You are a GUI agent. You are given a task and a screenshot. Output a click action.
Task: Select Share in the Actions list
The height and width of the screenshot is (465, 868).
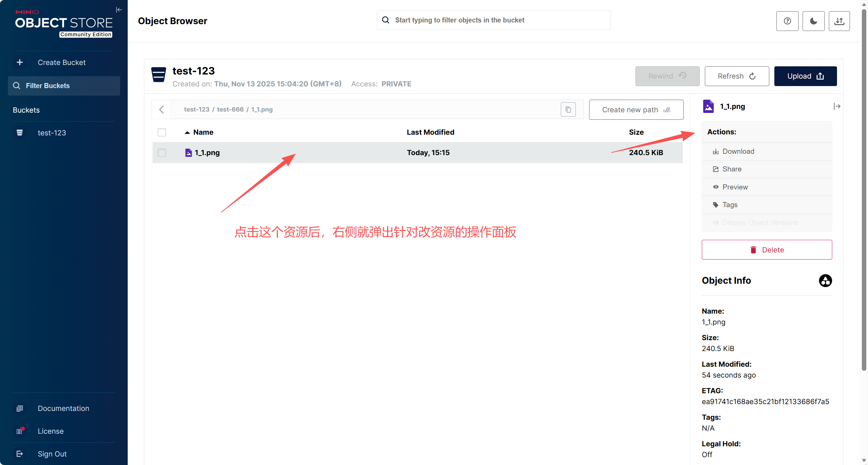(731, 169)
